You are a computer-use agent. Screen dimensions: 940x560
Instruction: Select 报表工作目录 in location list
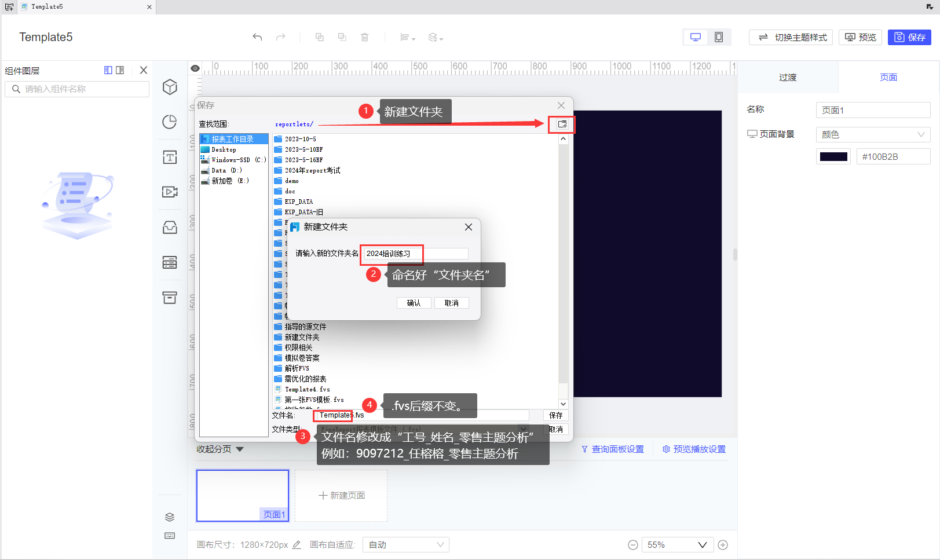pos(233,139)
